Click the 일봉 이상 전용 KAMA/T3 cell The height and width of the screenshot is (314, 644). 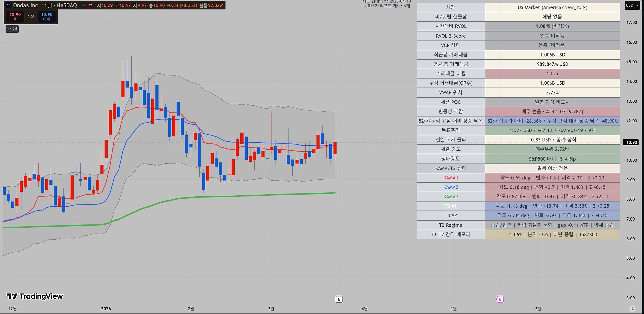[552, 168]
